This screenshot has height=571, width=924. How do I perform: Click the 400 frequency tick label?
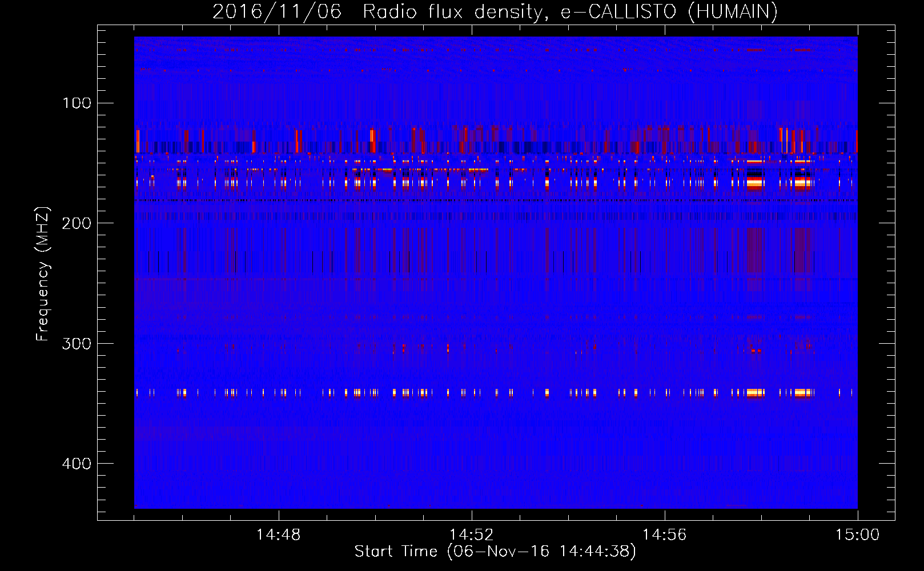77,464
